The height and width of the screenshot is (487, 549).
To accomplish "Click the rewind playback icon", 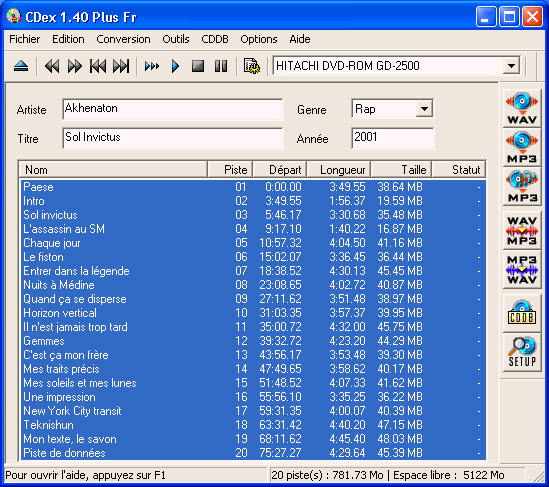I will point(52,66).
